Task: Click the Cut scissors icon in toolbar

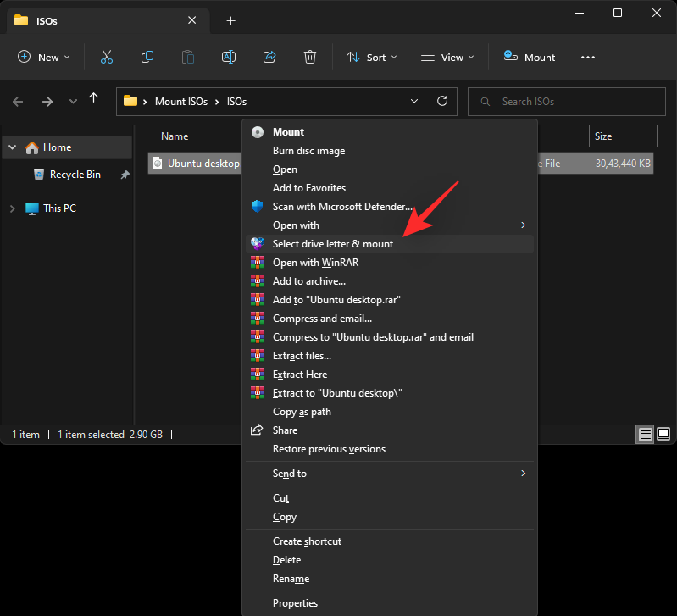Action: click(106, 57)
